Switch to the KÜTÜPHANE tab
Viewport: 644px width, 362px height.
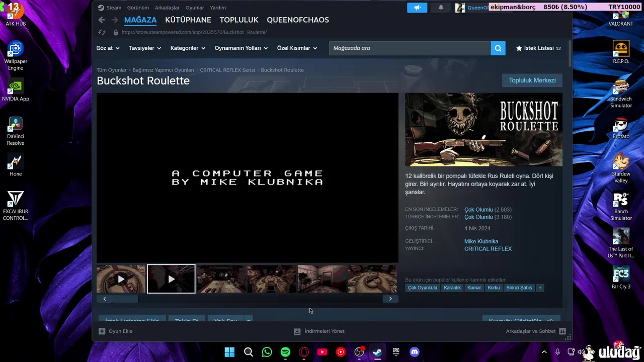(188, 20)
